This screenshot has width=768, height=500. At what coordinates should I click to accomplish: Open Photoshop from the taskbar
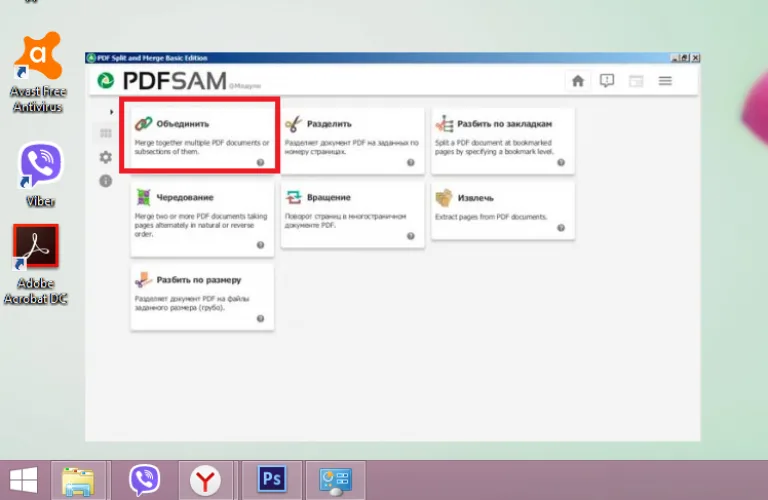[272, 479]
